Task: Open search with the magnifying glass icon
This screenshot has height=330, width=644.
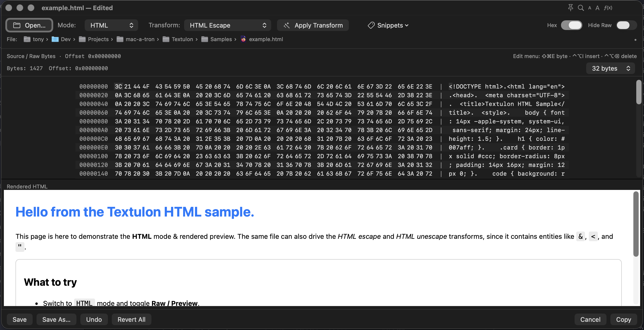Action: (581, 8)
